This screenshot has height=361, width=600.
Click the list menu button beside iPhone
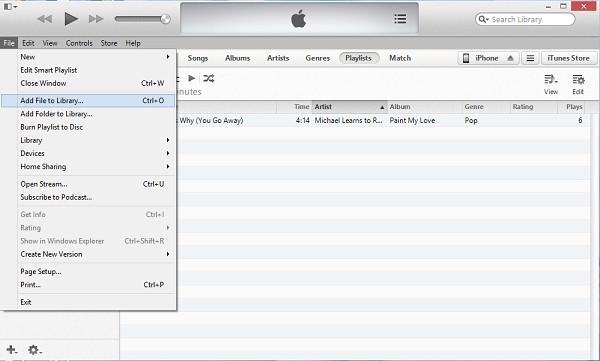(x=530, y=58)
